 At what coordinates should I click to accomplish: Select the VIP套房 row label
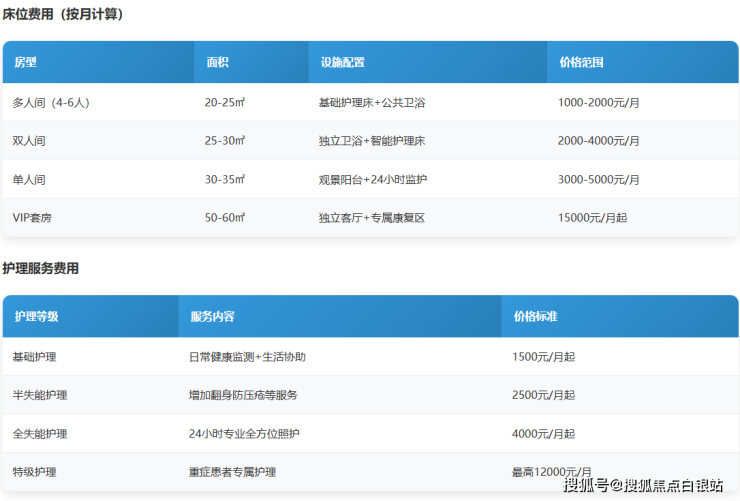[x=32, y=218]
